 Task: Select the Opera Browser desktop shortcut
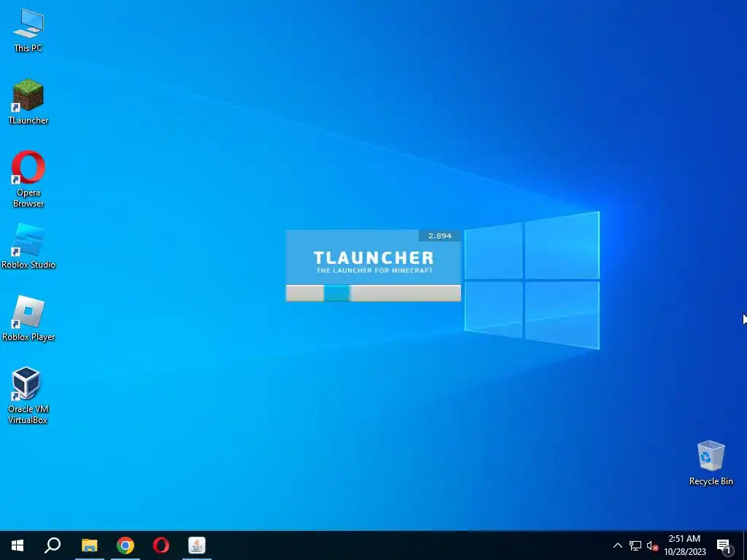(x=28, y=179)
